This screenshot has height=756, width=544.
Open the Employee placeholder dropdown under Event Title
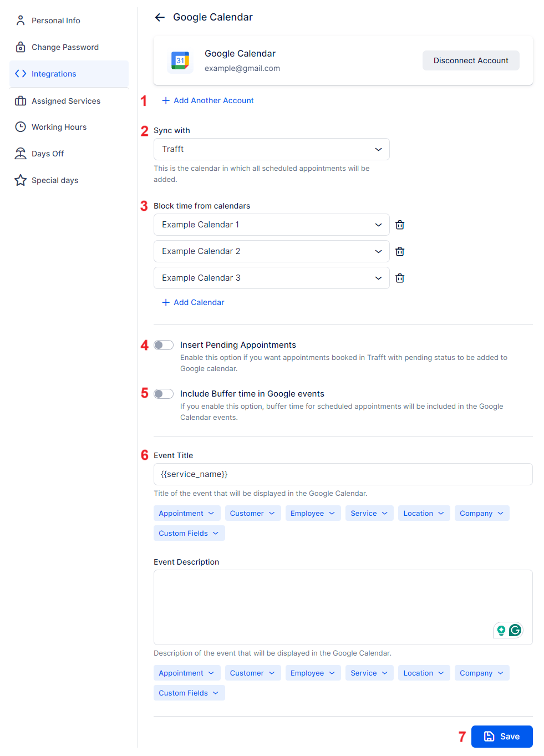pyautogui.click(x=313, y=513)
